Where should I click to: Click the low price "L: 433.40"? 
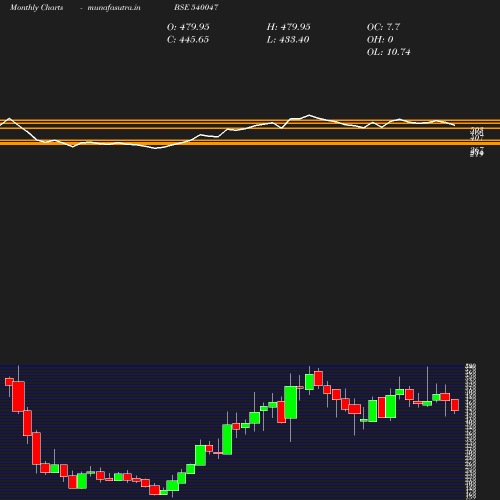(x=288, y=40)
